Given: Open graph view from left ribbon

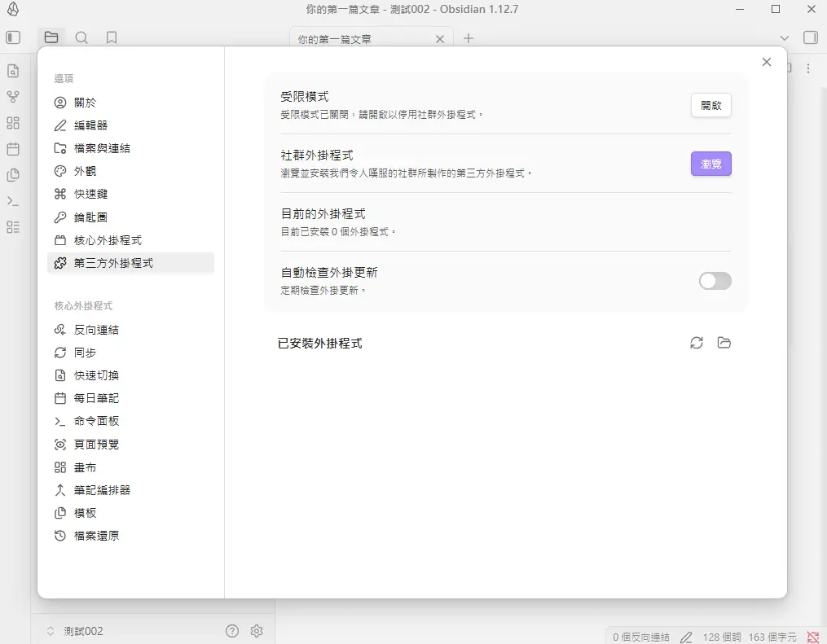Looking at the screenshot, I should point(13,97).
